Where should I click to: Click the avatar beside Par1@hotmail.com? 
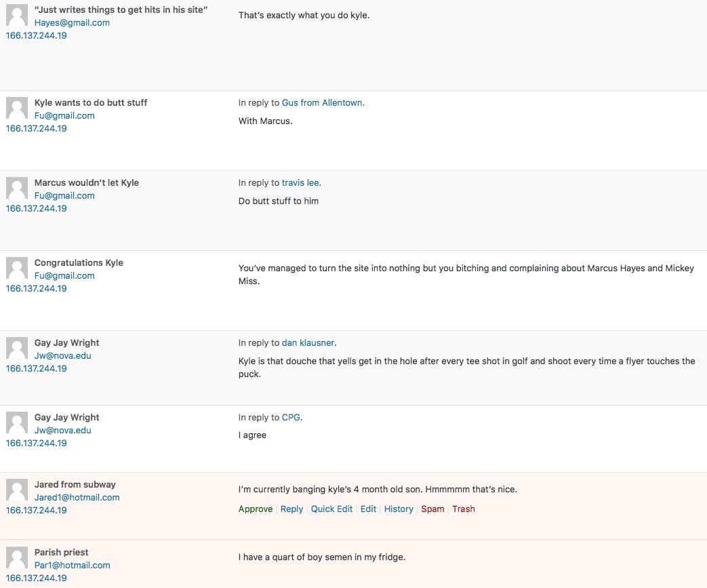tap(17, 558)
